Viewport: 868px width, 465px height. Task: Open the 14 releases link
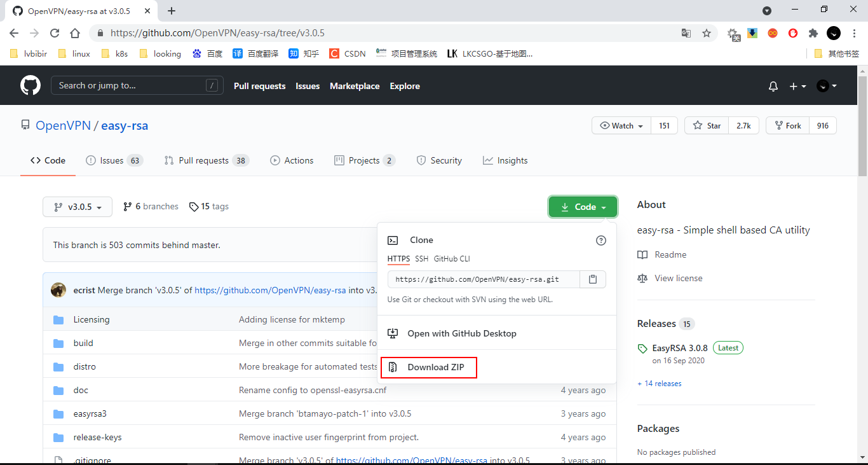(660, 384)
